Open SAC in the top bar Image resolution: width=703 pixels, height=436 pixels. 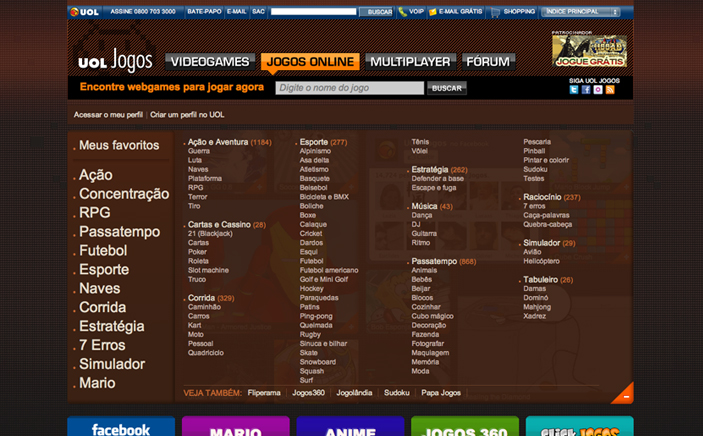[258, 12]
